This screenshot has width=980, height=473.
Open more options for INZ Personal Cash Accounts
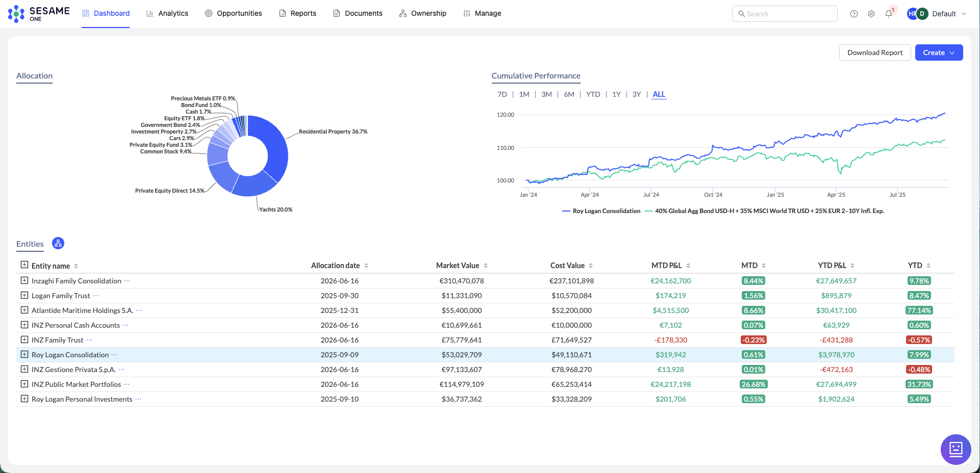tap(125, 325)
